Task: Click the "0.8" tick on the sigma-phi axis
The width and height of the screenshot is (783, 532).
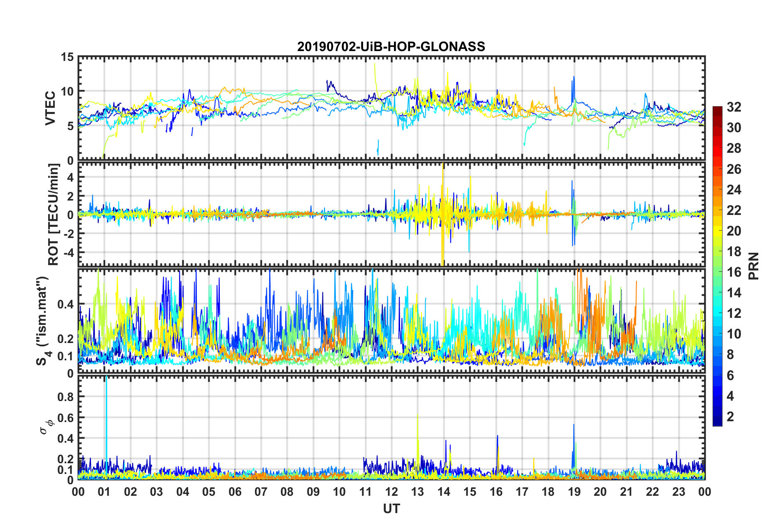Action: pyautogui.click(x=65, y=397)
